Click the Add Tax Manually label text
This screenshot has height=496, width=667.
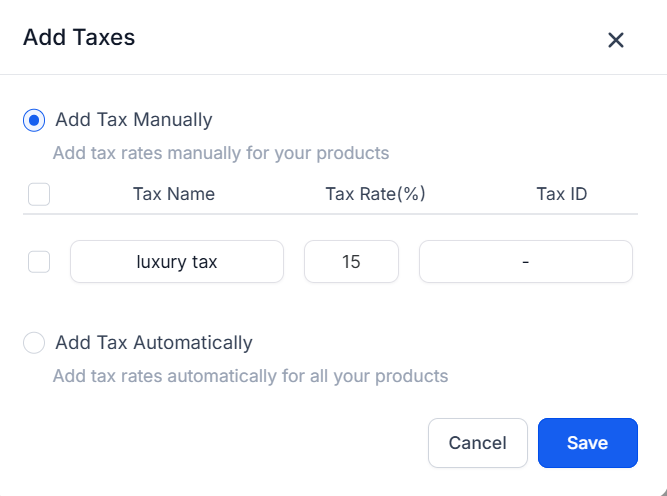(134, 120)
